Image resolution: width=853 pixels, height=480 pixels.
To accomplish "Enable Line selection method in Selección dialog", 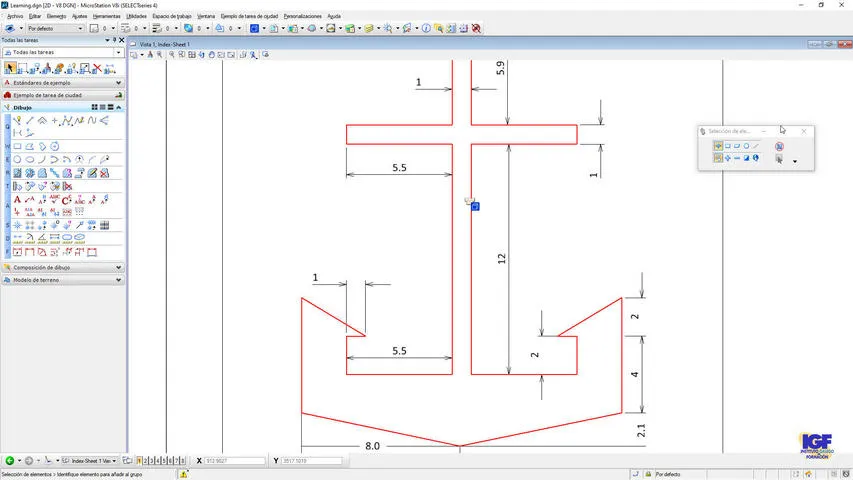I will click(x=756, y=146).
